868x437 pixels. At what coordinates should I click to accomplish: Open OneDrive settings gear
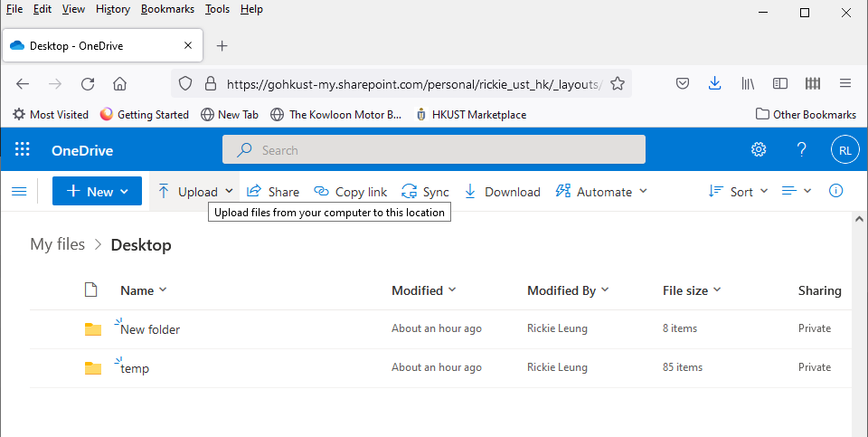759,150
